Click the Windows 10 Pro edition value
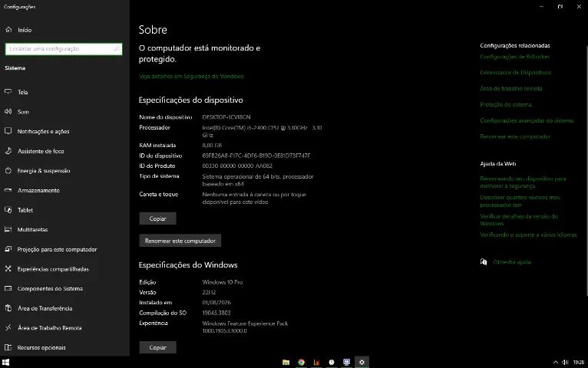588x368 pixels. click(x=223, y=282)
